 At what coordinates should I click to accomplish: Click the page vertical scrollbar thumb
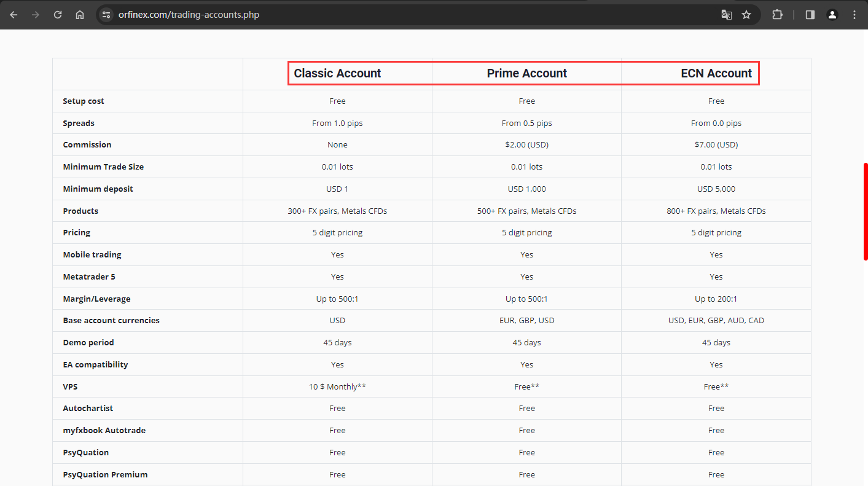coord(866,211)
